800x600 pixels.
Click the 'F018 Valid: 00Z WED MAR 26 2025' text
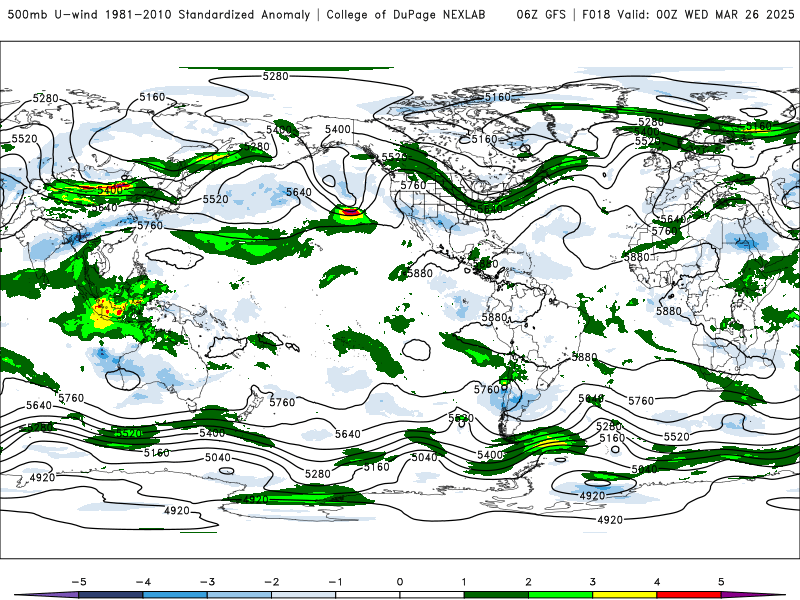coord(688,14)
